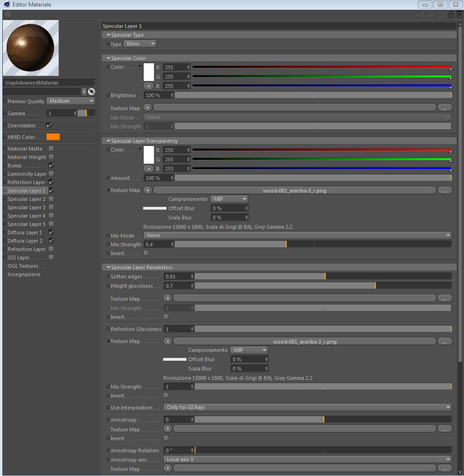Image resolution: width=464 pixels, height=476 pixels.
Task: Browse file for Specular Color texture map
Action: point(445,107)
